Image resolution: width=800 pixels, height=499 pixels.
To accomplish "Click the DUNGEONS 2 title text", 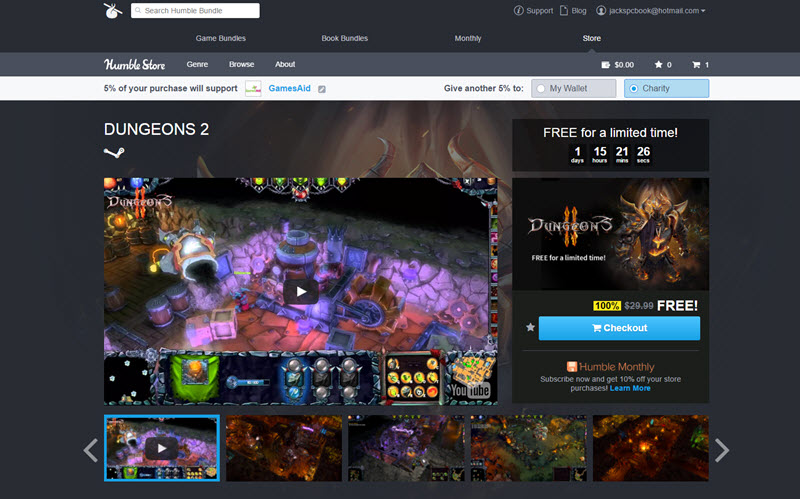I will click(x=156, y=129).
